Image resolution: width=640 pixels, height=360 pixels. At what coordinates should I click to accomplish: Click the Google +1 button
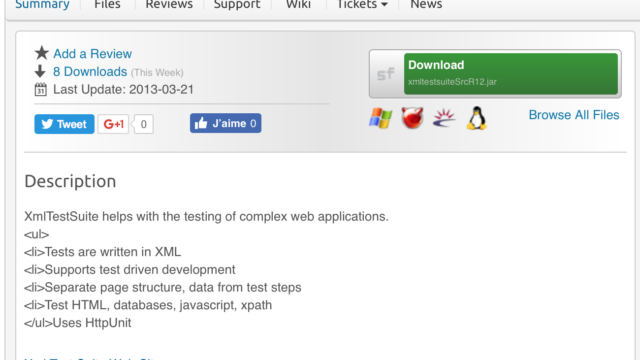click(113, 124)
